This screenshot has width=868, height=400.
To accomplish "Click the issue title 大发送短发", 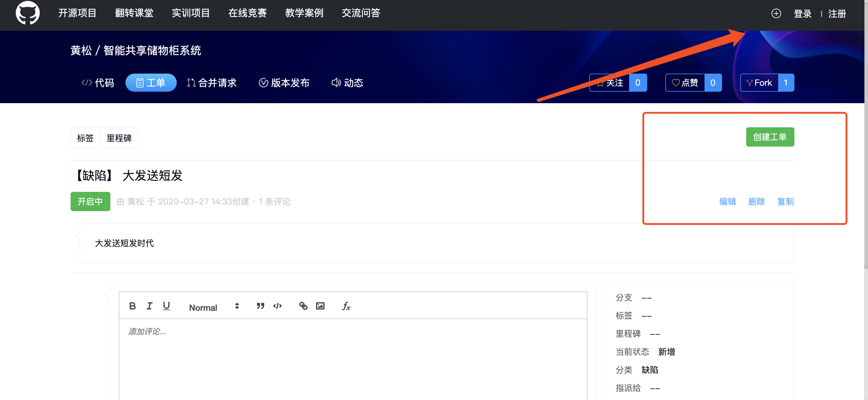I will point(152,176).
